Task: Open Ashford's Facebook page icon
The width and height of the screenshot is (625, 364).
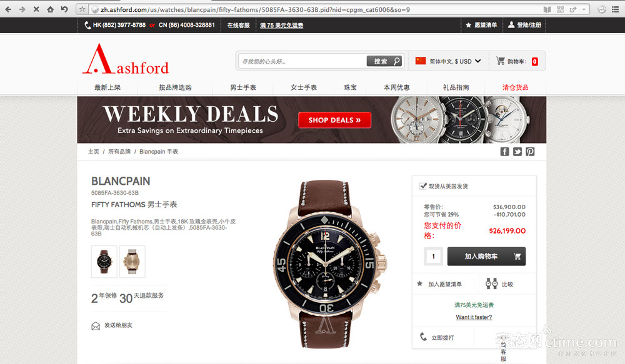Action: [x=504, y=152]
